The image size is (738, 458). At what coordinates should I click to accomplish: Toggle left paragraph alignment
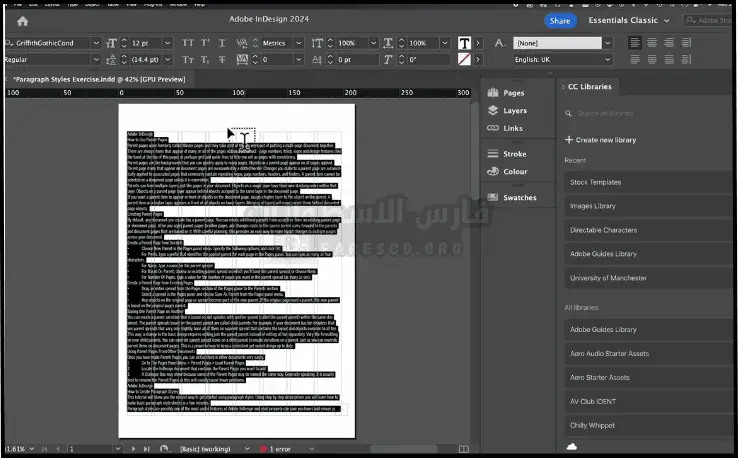(637, 43)
